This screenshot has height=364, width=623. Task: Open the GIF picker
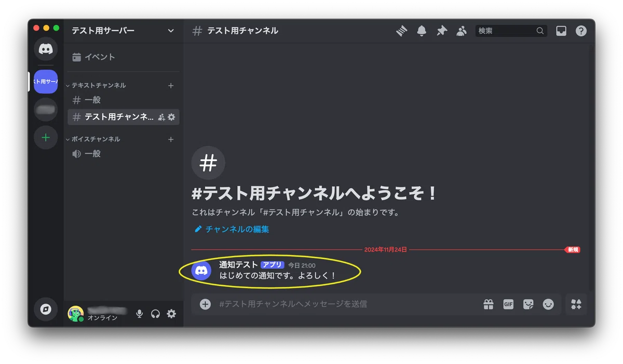pos(508,304)
